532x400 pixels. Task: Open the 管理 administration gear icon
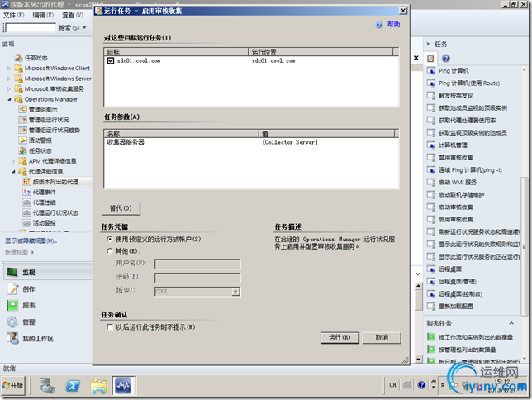[13, 321]
